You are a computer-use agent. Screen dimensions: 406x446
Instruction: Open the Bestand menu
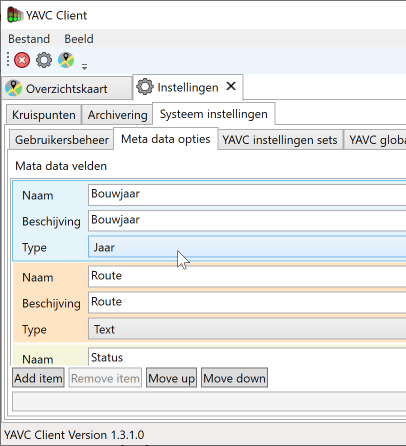point(29,39)
